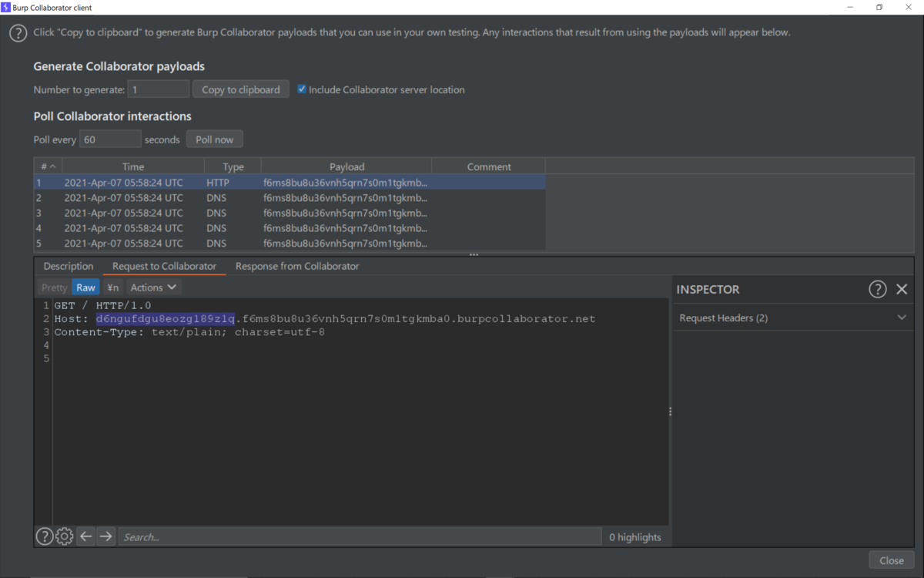924x578 pixels.
Task: Click the Payload column header
Action: click(x=346, y=166)
